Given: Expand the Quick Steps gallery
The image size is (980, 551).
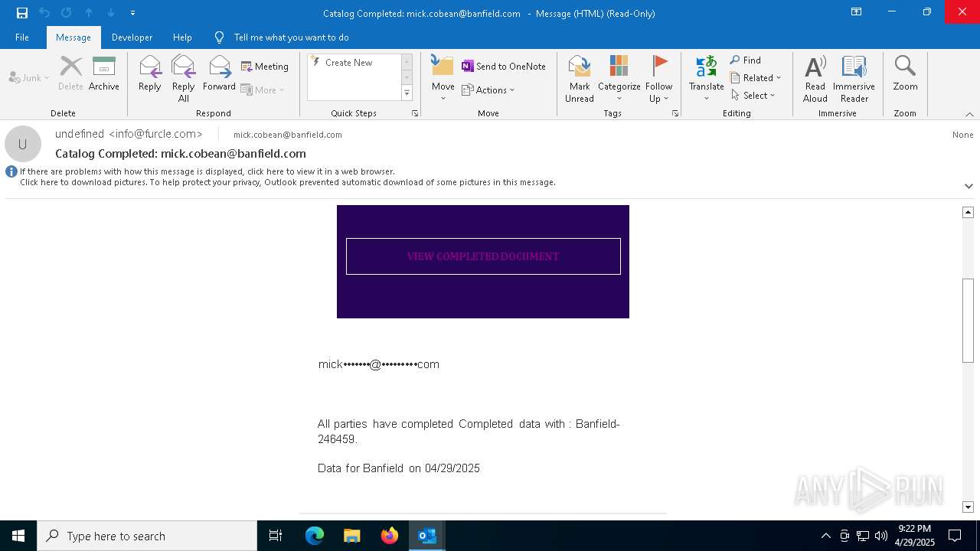Looking at the screenshot, I should point(407,93).
